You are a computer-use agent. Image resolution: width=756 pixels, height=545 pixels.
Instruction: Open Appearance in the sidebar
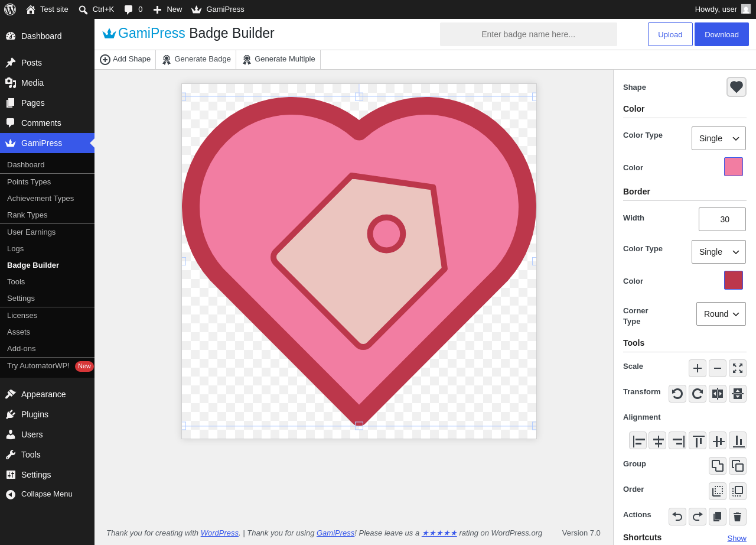(47, 394)
